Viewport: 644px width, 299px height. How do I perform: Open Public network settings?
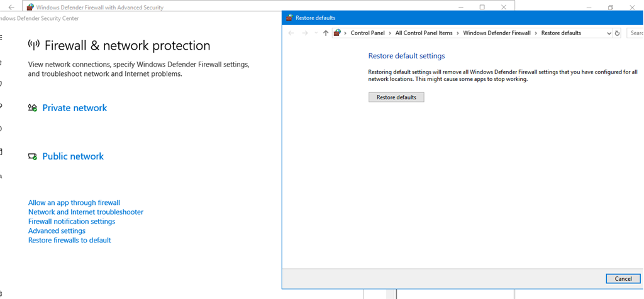pos(73,156)
